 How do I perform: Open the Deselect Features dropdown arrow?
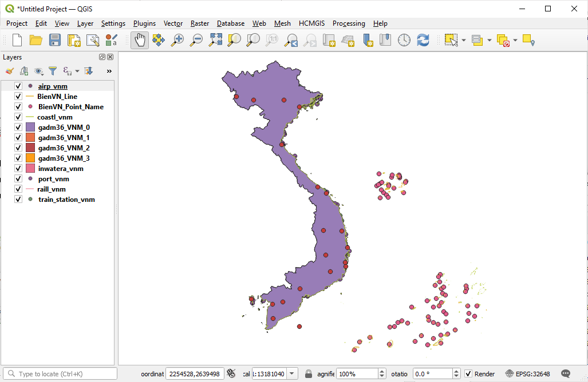[515, 40]
